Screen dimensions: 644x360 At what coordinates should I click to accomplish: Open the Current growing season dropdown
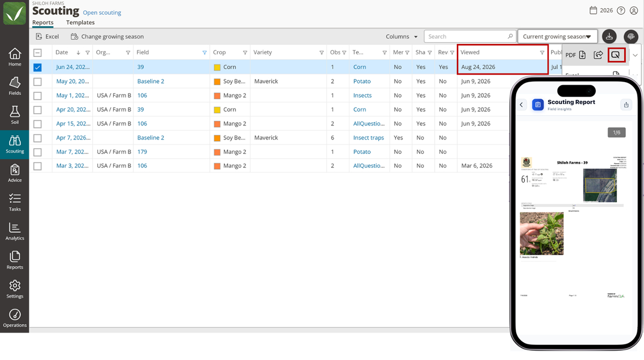(557, 36)
